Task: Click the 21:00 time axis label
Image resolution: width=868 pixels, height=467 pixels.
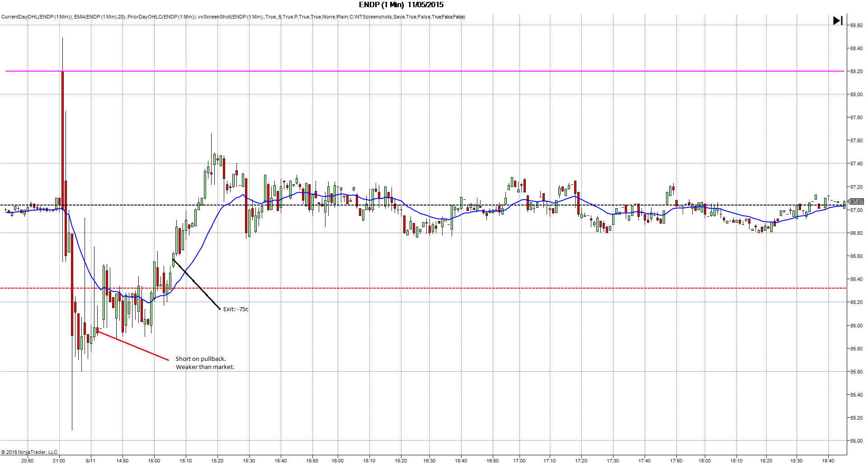Action: point(59,461)
